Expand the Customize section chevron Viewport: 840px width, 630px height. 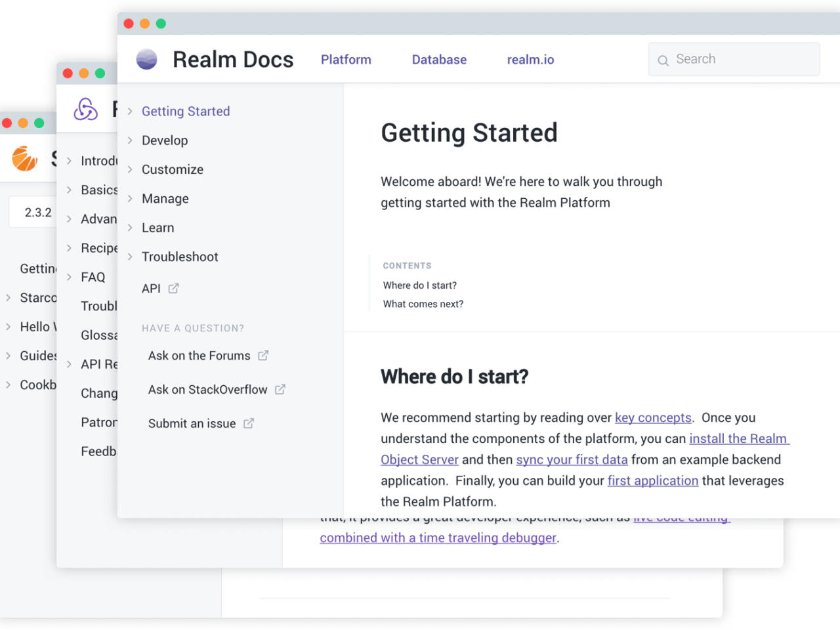(x=130, y=169)
